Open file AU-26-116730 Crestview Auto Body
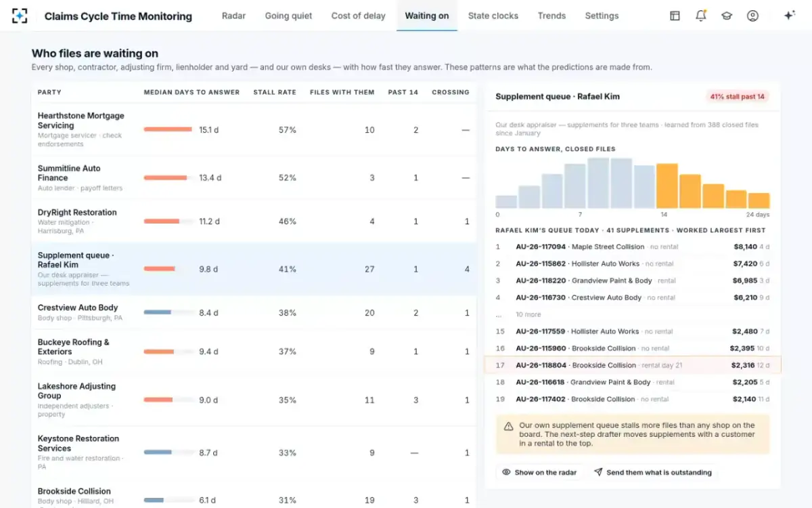812x508 pixels. pyautogui.click(x=633, y=297)
